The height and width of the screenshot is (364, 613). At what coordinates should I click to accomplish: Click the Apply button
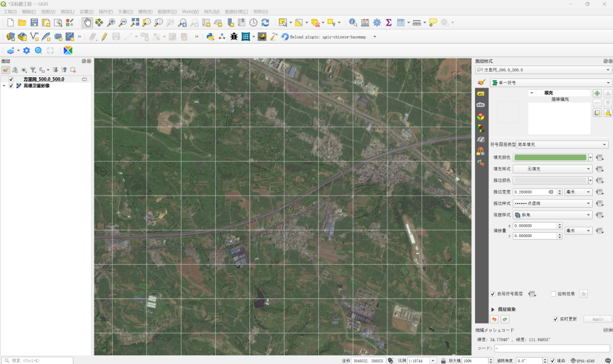click(x=597, y=319)
